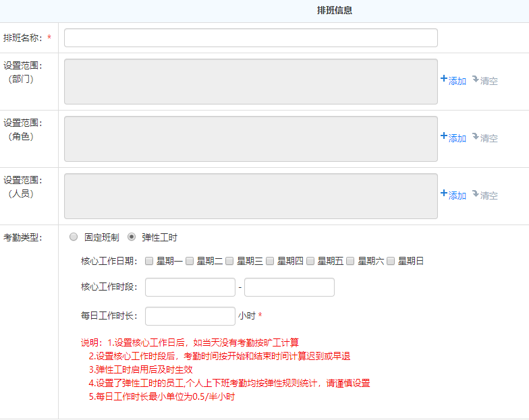The image size is (529, 420).
Task: Open the core work period end time field
Action: pos(289,287)
